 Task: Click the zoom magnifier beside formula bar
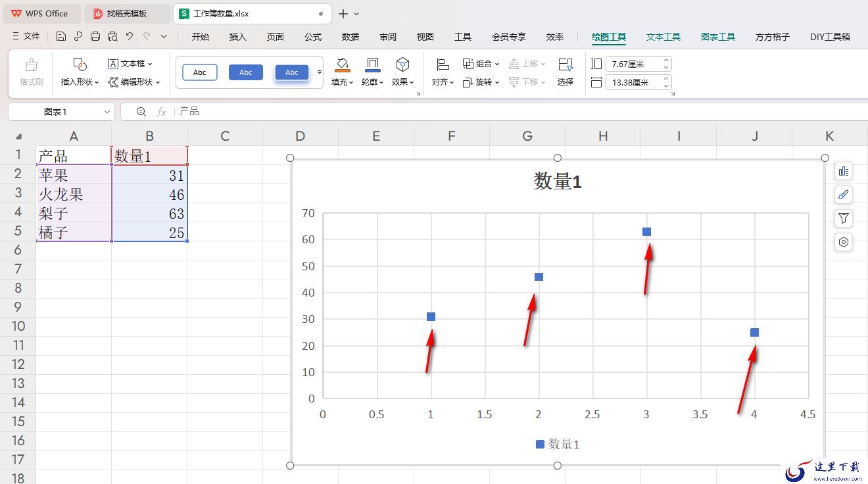pos(141,112)
